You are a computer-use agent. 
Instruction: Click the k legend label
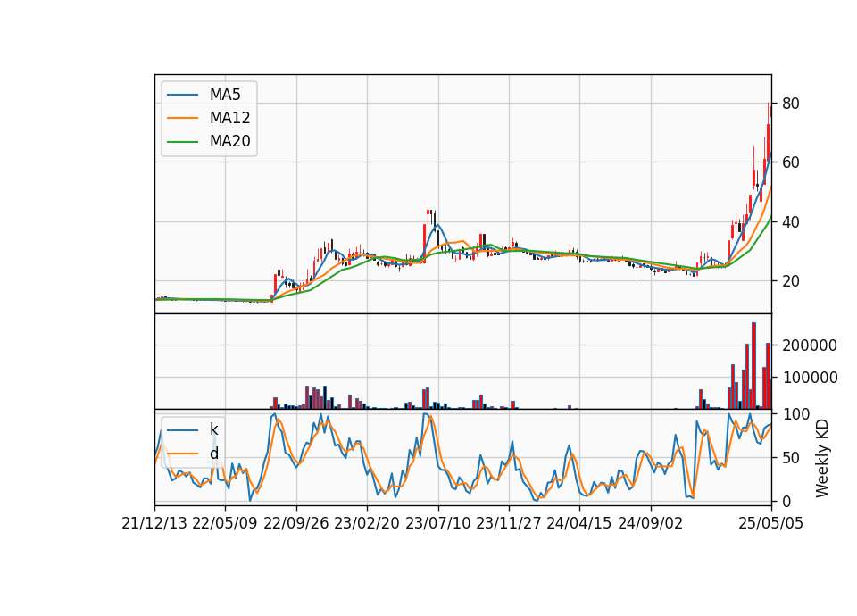pyautogui.click(x=213, y=429)
